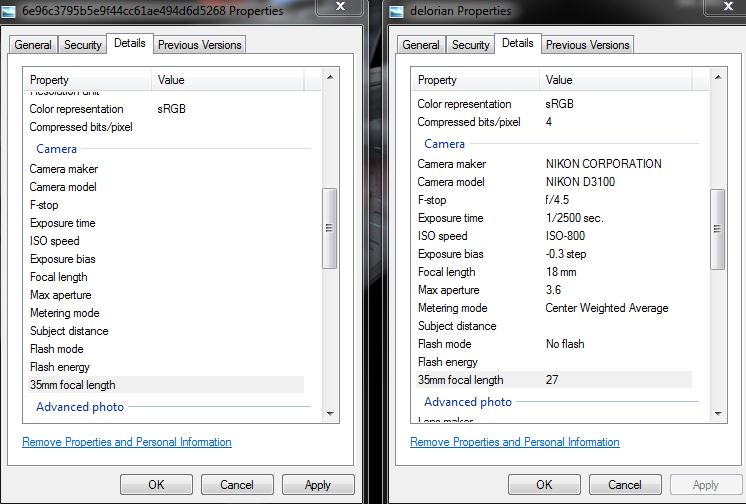Open Security tab in delorian Properties
This screenshot has width=746, height=504.
coord(471,45)
